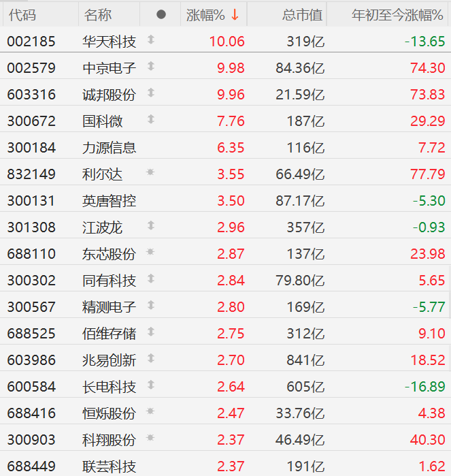Click the arrow marker beside 精测电子

coord(151,305)
